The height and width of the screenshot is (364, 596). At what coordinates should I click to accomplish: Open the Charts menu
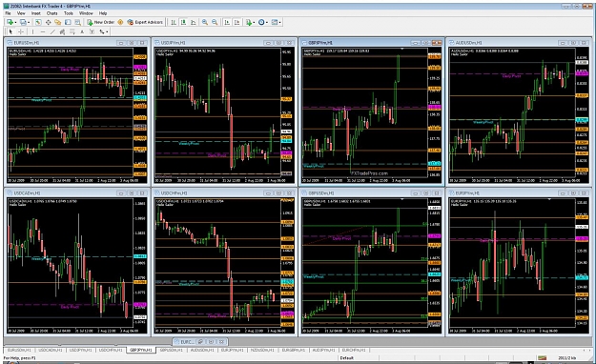coord(52,13)
